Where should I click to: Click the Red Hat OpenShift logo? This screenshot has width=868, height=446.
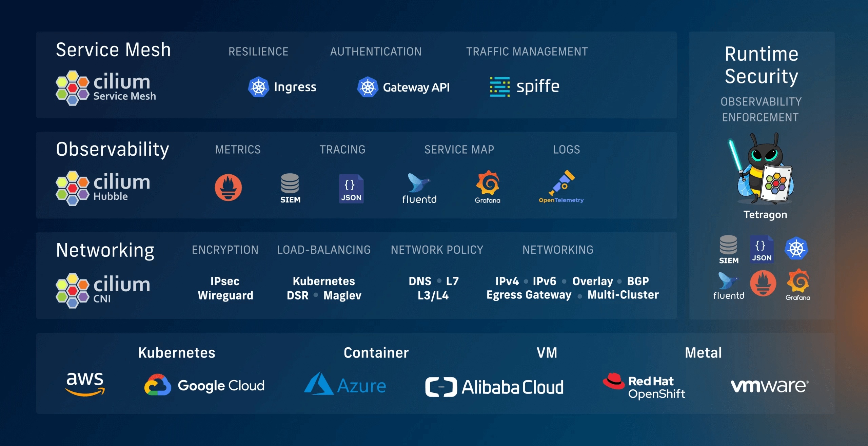click(x=644, y=386)
